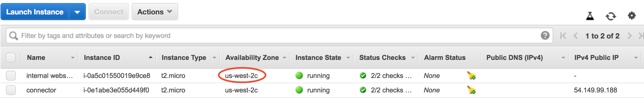Sort by the Instance ID column
The height and width of the screenshot is (110, 644).
coord(102,58)
